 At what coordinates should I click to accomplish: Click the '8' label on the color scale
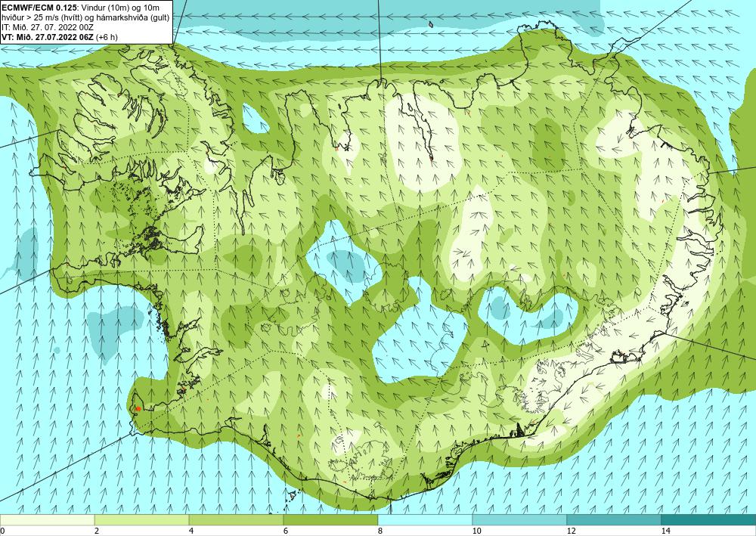pyautogui.click(x=380, y=531)
